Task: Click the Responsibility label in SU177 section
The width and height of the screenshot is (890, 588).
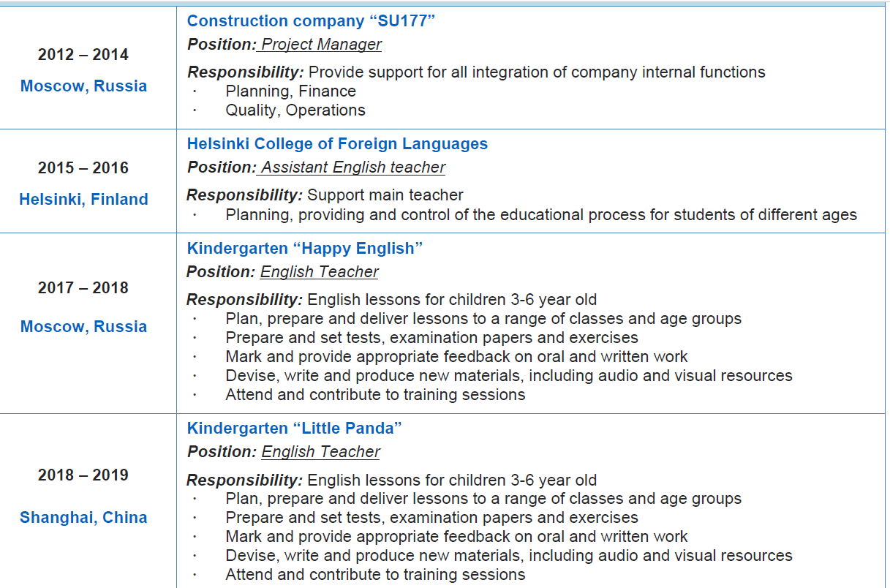Action: pos(245,72)
